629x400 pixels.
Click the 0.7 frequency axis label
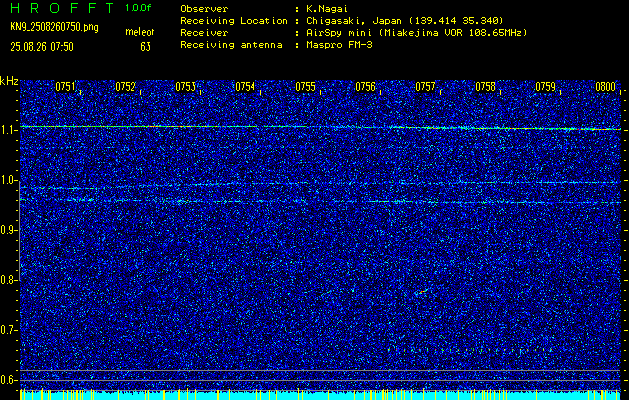pyautogui.click(x=8, y=330)
